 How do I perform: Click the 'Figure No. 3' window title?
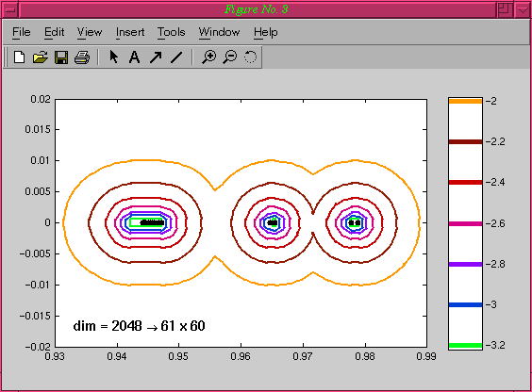[257, 9]
